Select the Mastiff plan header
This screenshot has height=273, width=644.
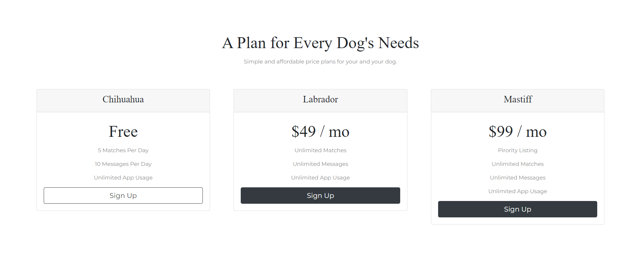517,99
